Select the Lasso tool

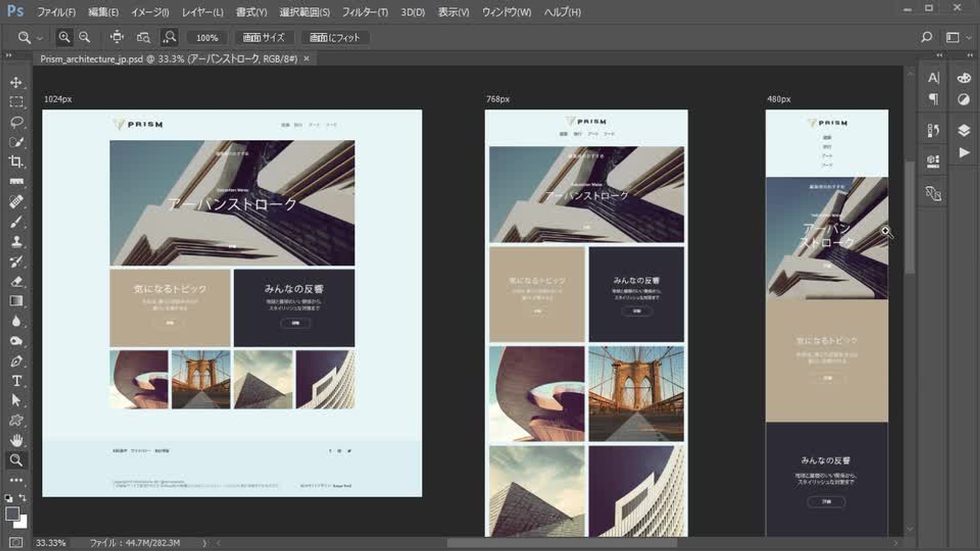point(16,122)
